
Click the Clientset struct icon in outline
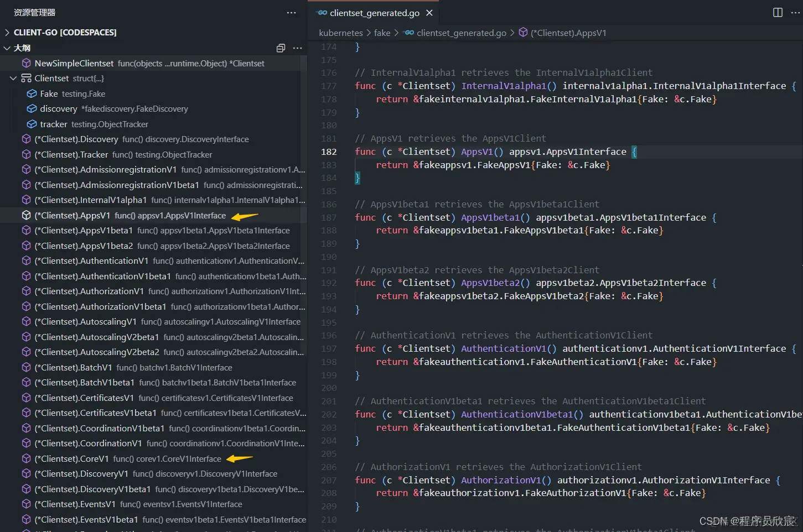click(26, 79)
